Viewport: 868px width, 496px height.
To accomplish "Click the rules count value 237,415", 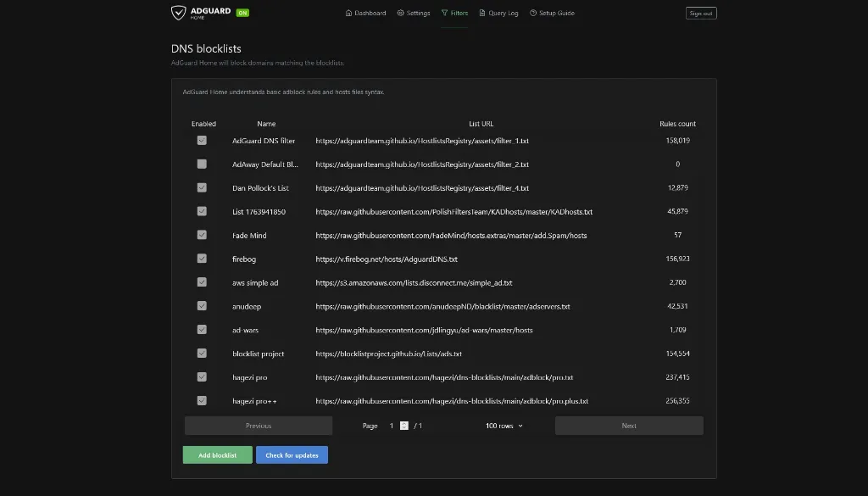I will tap(677, 377).
